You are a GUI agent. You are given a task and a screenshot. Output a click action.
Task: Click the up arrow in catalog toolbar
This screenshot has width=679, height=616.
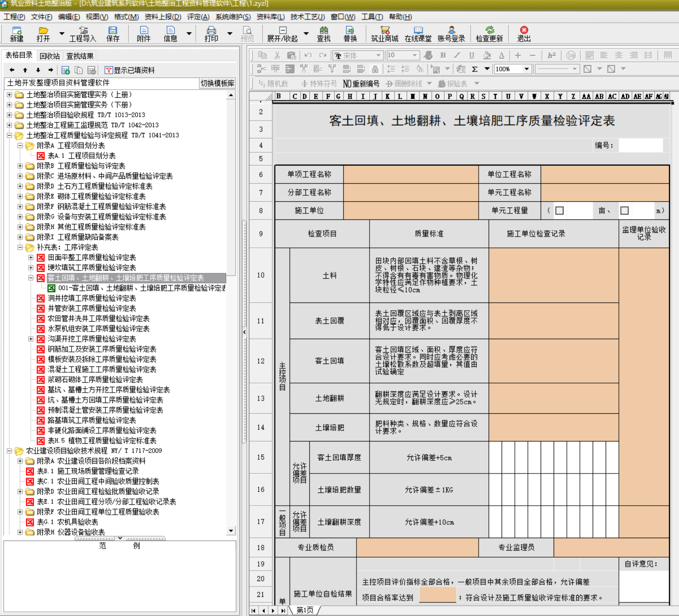pyautogui.click(x=25, y=70)
